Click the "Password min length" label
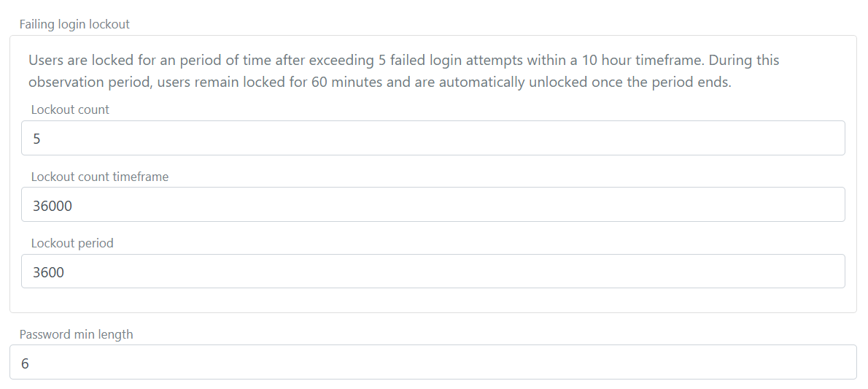The width and height of the screenshot is (868, 389). (77, 334)
